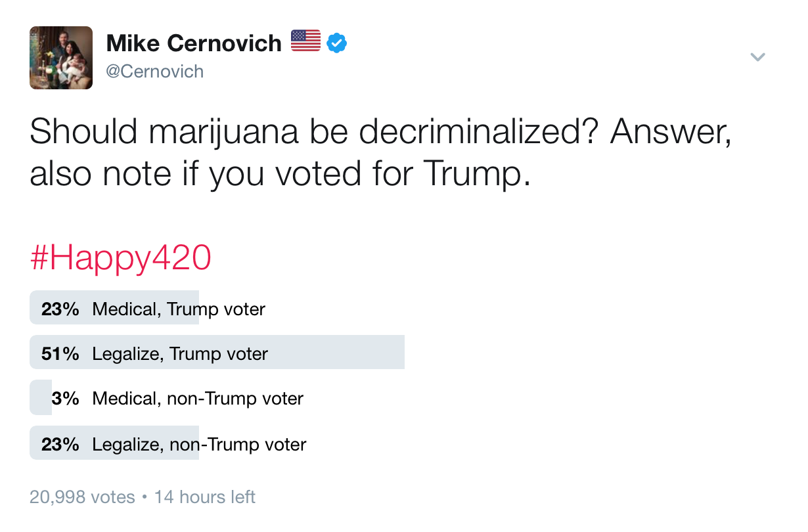Click the US flag emoji

(x=305, y=41)
